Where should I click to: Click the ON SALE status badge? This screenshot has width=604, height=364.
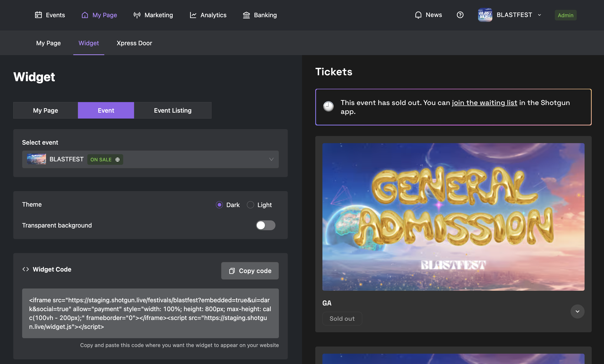click(105, 160)
